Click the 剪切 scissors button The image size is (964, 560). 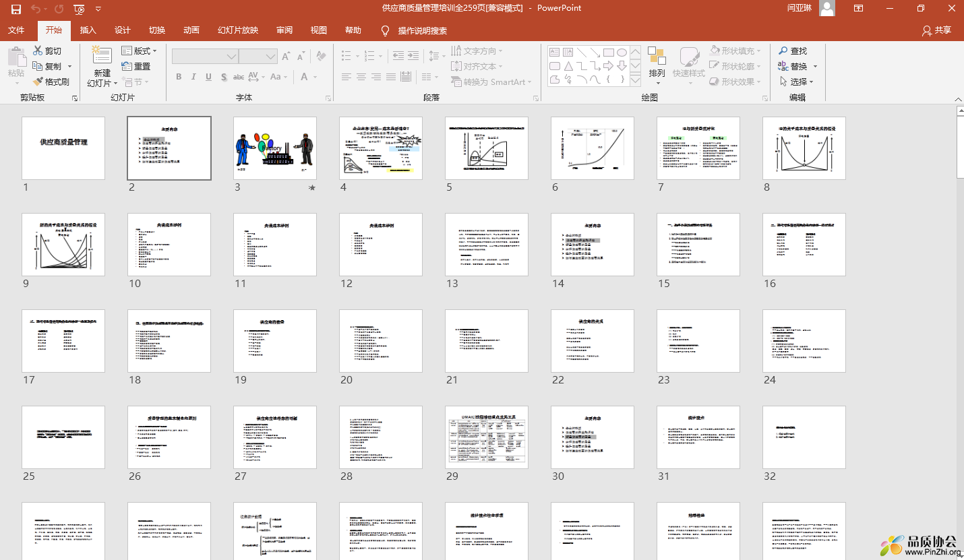click(48, 51)
